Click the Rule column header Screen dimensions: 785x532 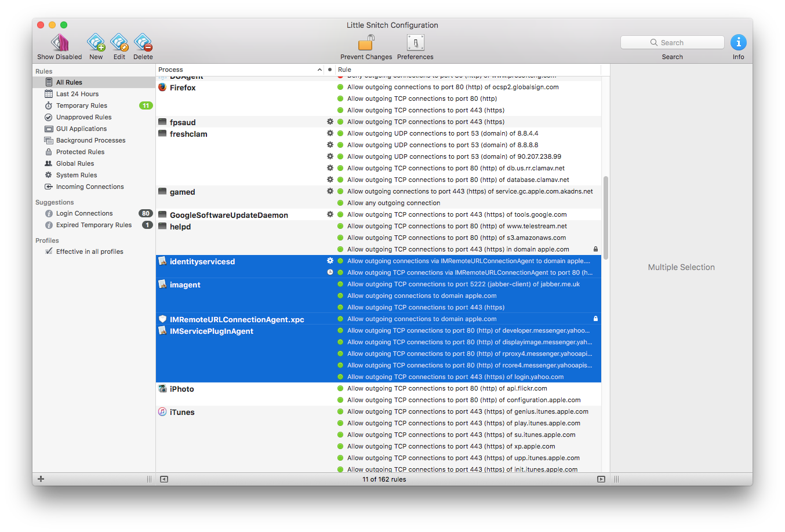[468, 70]
